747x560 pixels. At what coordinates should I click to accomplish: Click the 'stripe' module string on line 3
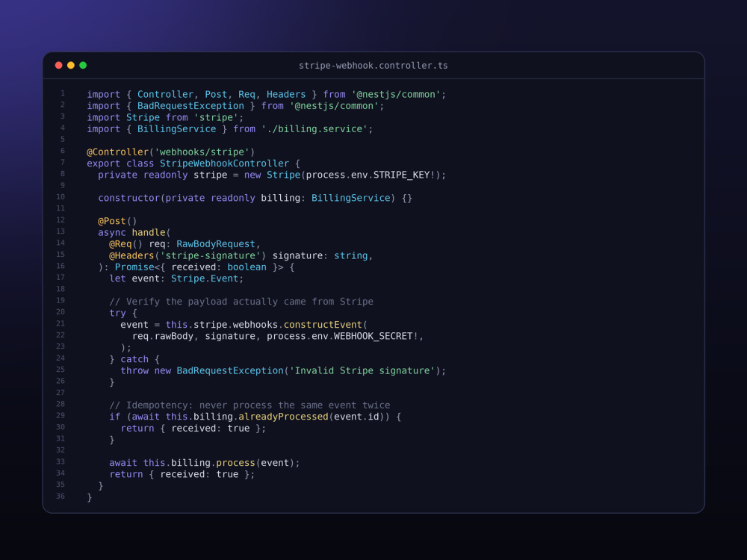pyautogui.click(x=216, y=117)
